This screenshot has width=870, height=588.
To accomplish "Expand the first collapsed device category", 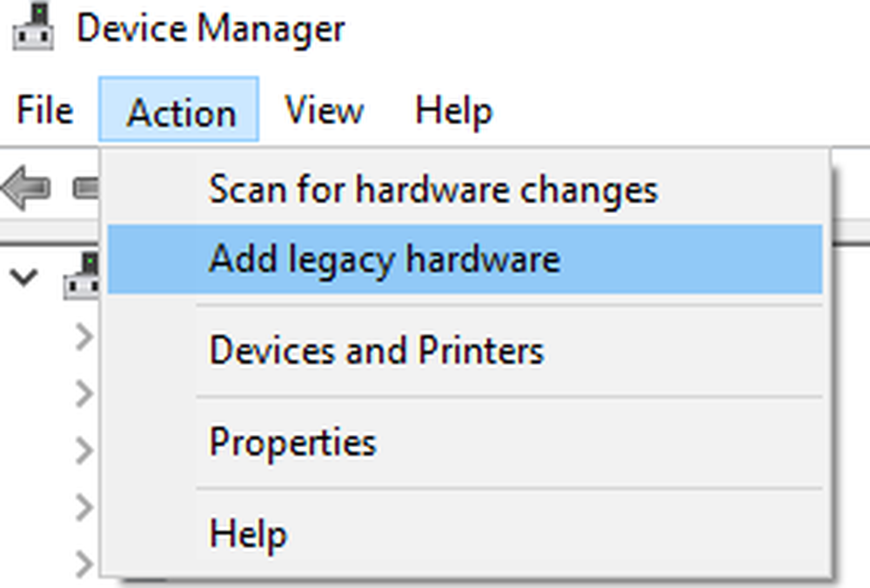I will tap(84, 337).
